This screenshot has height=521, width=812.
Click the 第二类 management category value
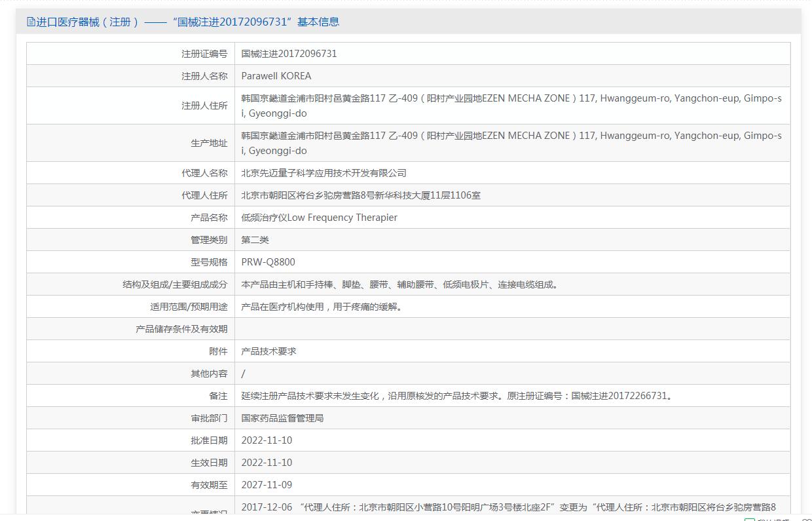pyautogui.click(x=255, y=240)
